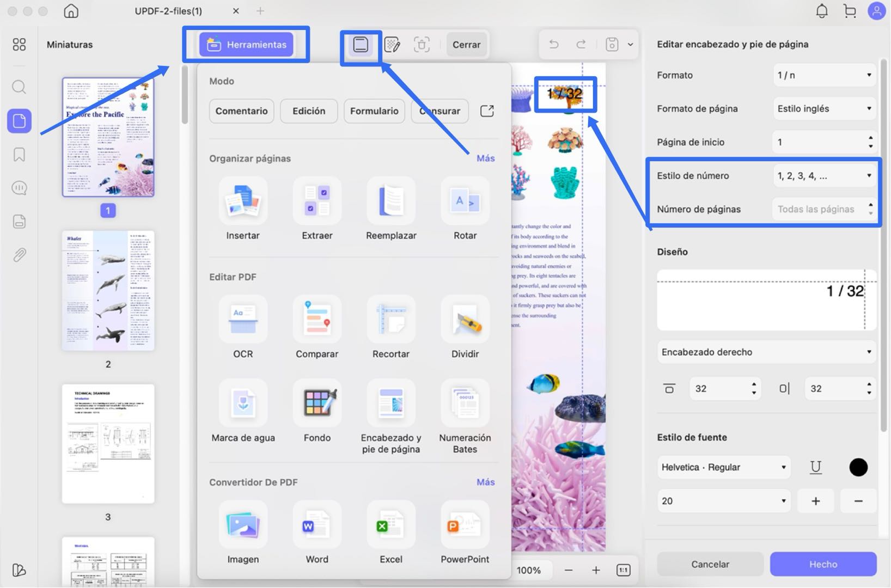This screenshot has width=891, height=588.
Task: Open the Estilo de número dropdown
Action: 824,175
